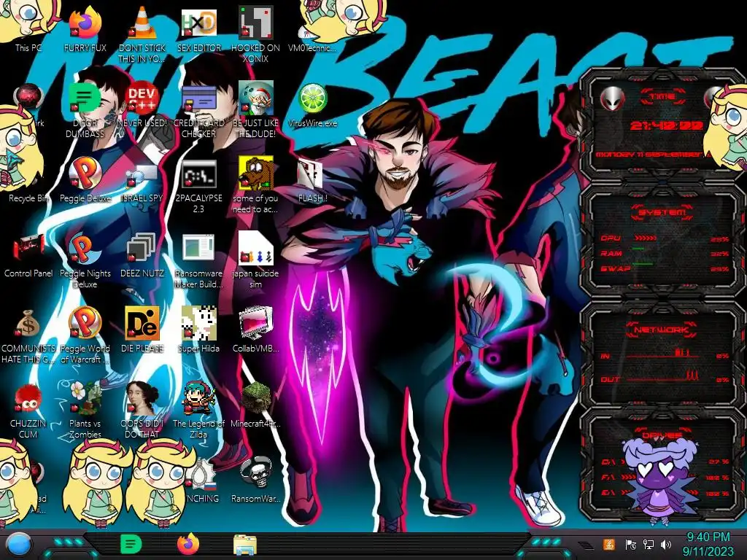This screenshot has height=560, width=747.
Task: Open the RansomWar skull icon
Action: [x=256, y=478]
